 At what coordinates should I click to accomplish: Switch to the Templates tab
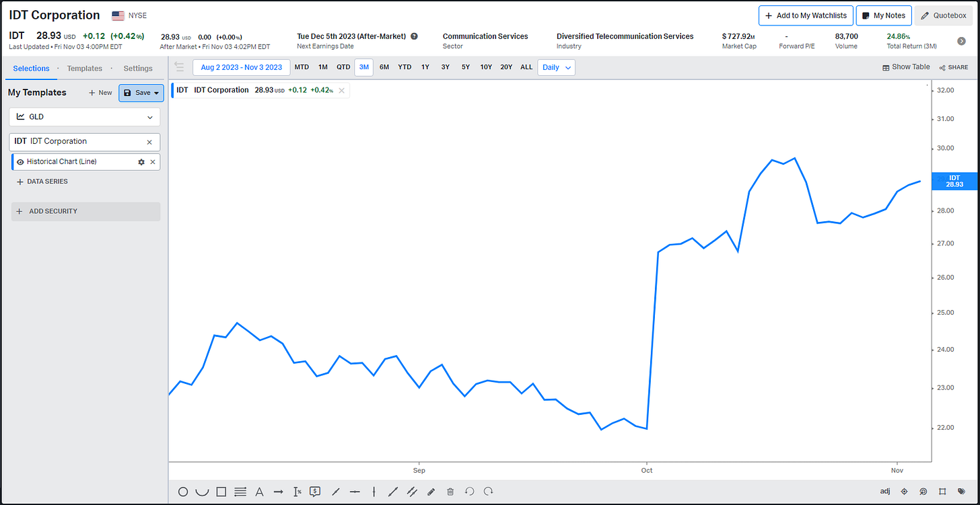(85, 69)
